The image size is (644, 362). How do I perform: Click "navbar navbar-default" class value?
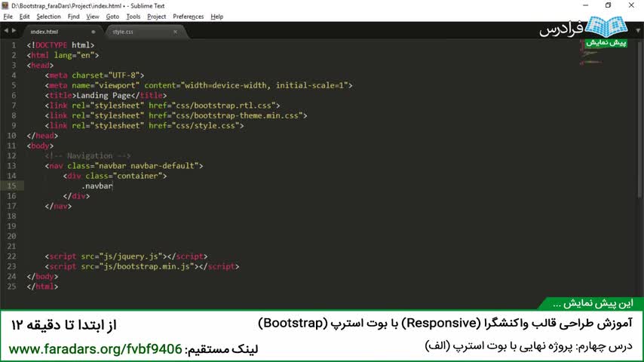(x=146, y=166)
